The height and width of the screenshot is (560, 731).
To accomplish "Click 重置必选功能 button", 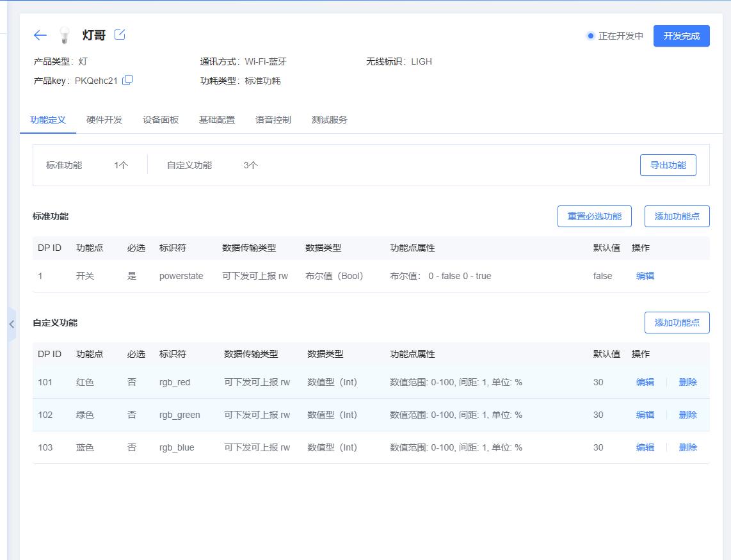I will (x=595, y=216).
